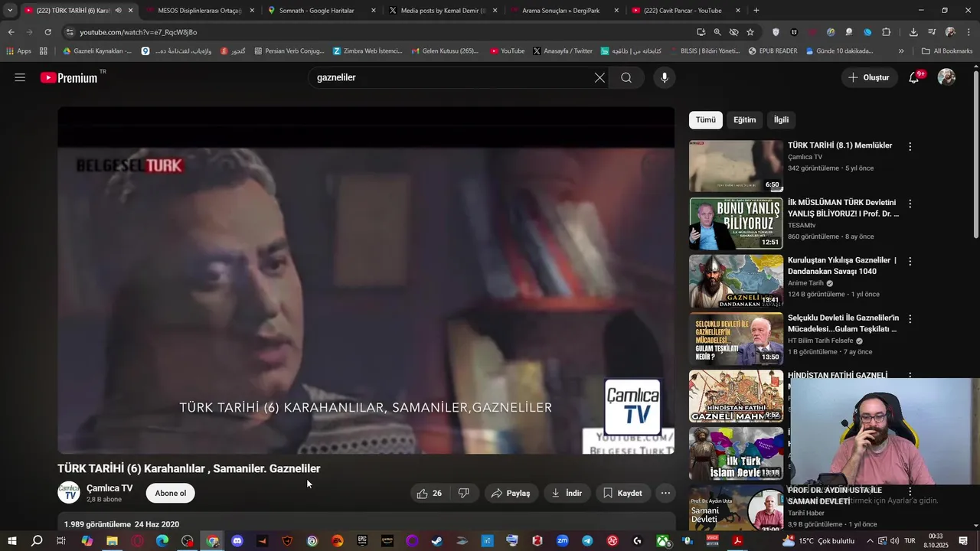Click the Oluştur create button
Screen dimensions: 980x551
tap(869, 77)
